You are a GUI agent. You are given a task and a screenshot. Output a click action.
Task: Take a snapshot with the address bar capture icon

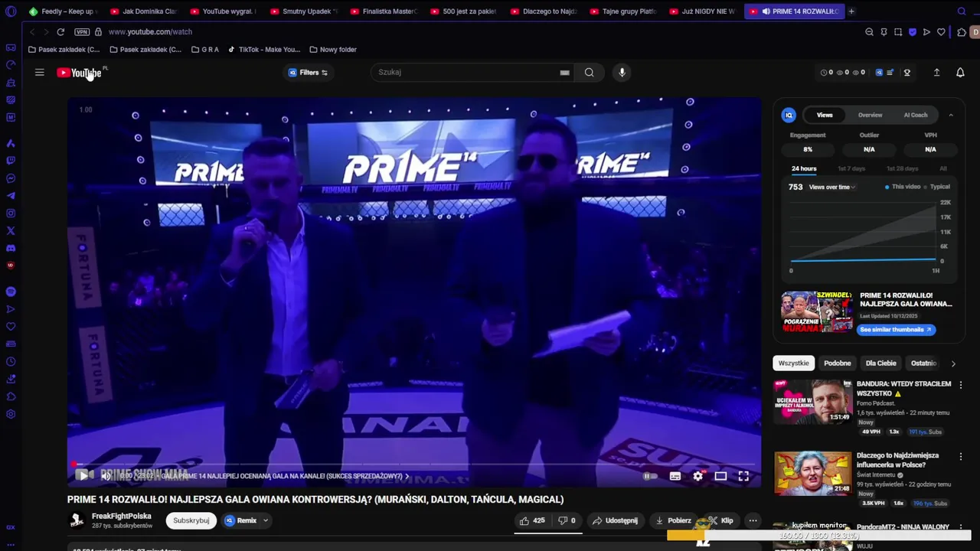898,32
